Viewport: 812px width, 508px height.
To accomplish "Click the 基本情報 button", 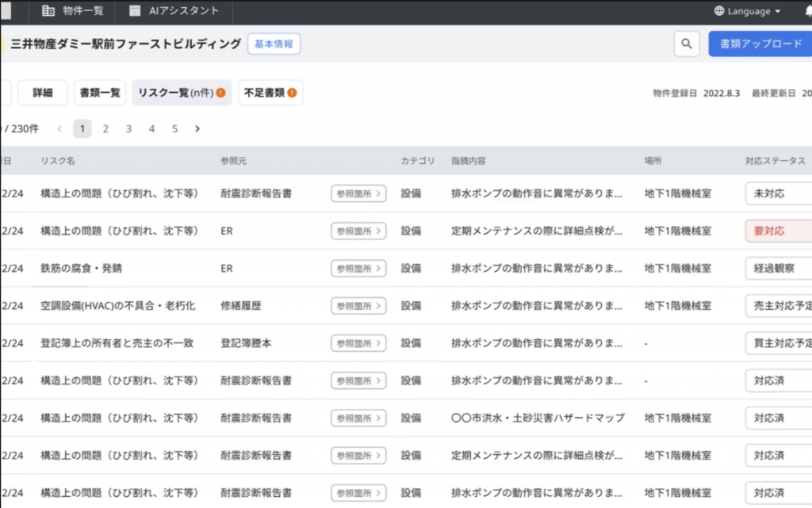I will tap(274, 44).
